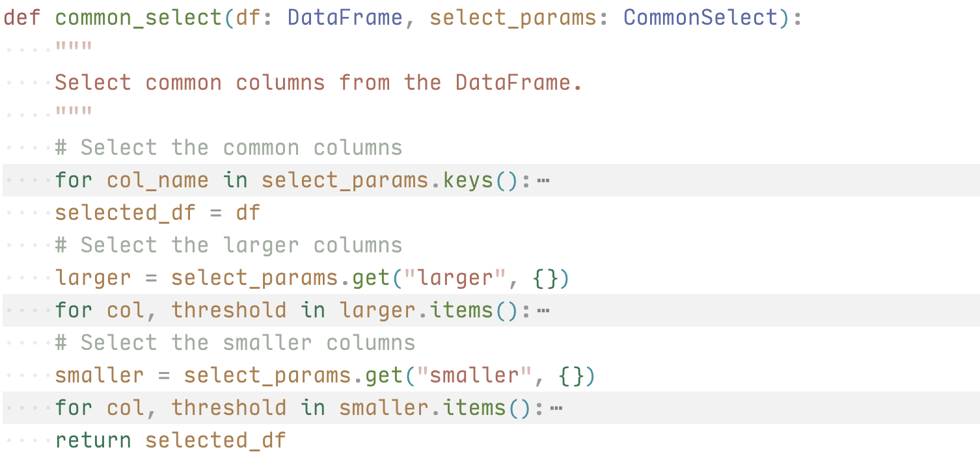Screen dimensions: 980x467
Task: Click the "larger" string literal
Action: [455, 278]
